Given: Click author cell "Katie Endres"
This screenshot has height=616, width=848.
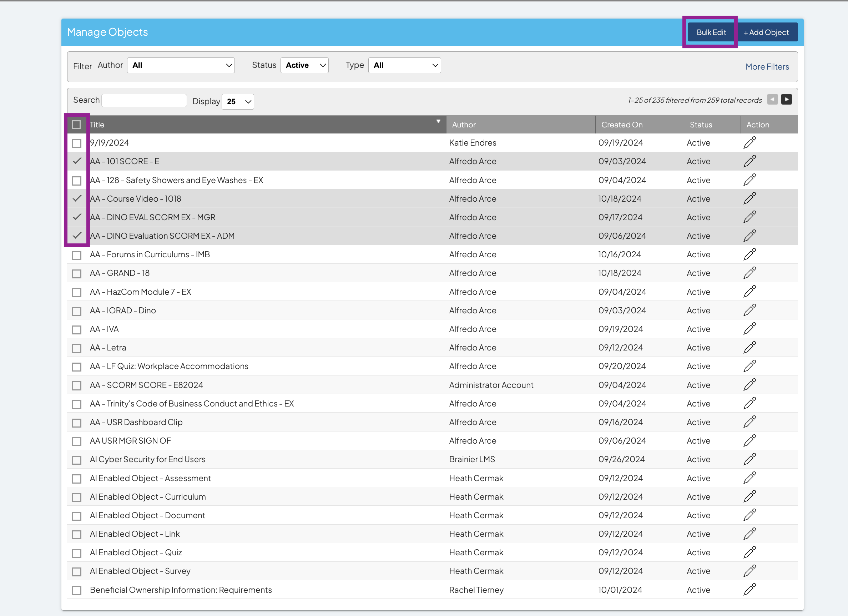Looking at the screenshot, I should tap(473, 143).
